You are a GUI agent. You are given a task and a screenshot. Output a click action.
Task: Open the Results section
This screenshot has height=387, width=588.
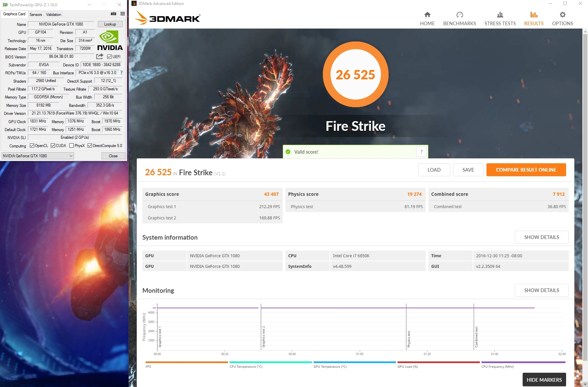[x=534, y=19]
